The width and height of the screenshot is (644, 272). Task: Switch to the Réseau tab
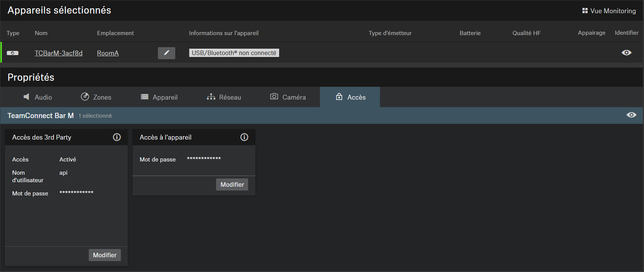[224, 97]
